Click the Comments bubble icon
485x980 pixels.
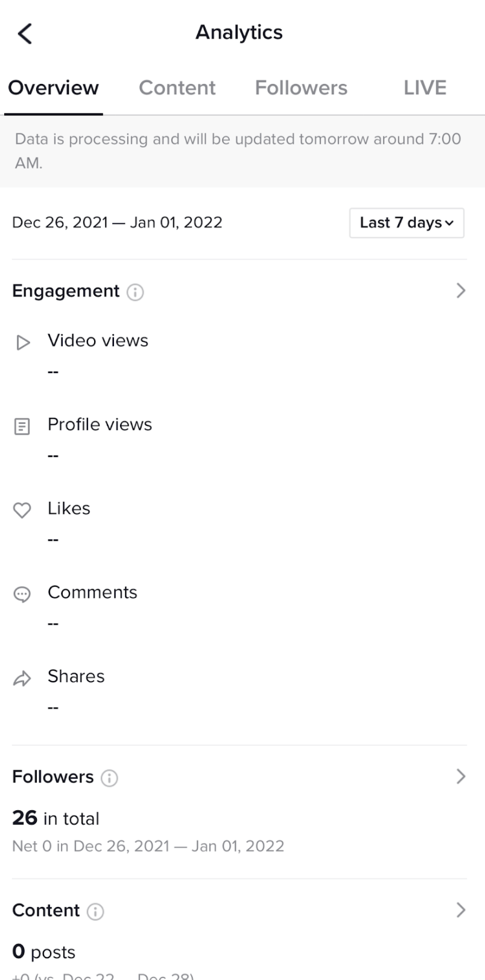(22, 595)
